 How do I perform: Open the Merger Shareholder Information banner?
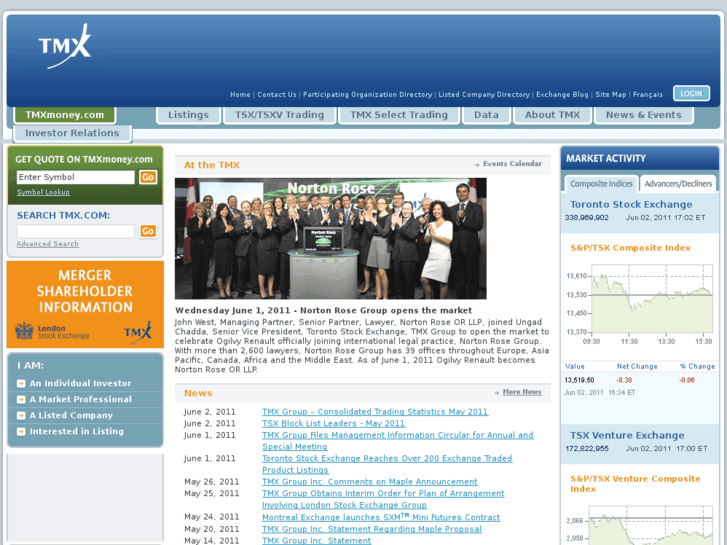85,304
